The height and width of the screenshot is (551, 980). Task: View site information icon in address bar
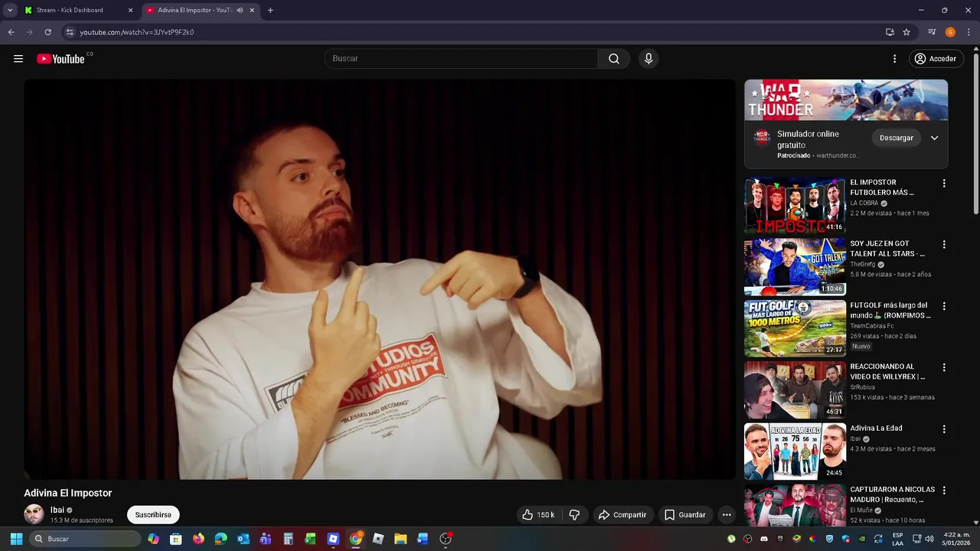click(x=70, y=32)
